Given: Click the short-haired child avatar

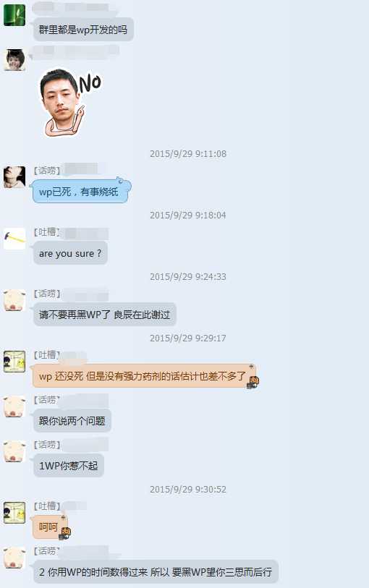Looking at the screenshot, I should 14,59.
